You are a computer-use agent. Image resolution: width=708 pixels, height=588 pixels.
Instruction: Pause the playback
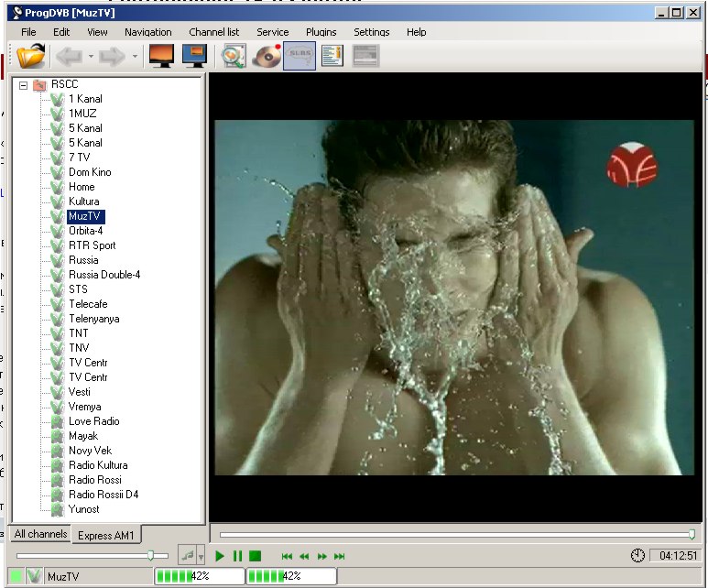tap(238, 556)
